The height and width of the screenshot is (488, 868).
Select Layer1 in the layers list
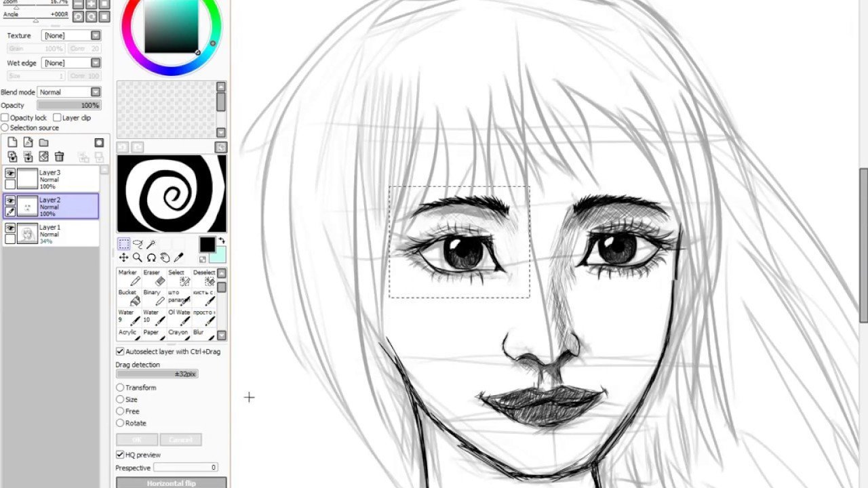[x=58, y=233]
